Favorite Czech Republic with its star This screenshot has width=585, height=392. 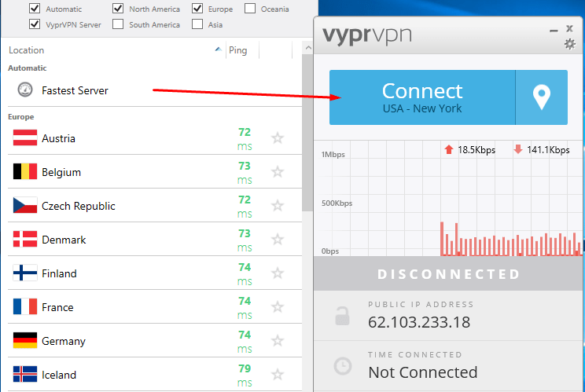pyautogui.click(x=278, y=206)
